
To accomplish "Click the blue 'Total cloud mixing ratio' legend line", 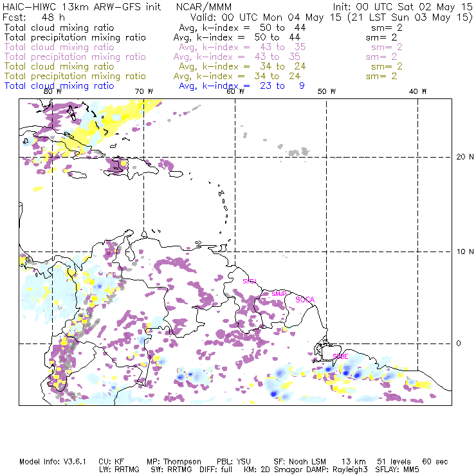I will (59, 86).
